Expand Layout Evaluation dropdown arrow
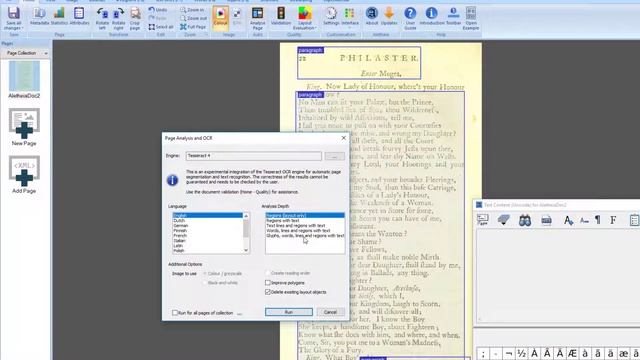 click(316, 28)
